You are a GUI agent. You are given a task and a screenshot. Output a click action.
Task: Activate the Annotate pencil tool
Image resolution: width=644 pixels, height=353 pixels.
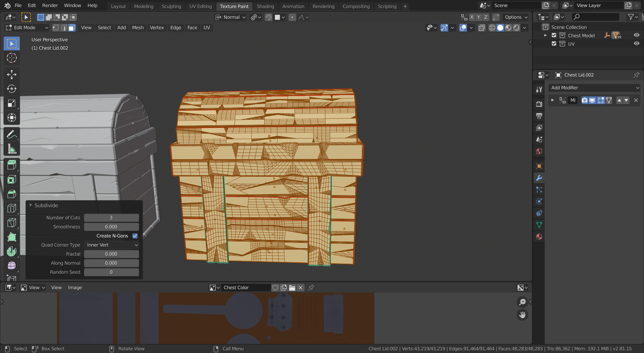[x=12, y=135]
